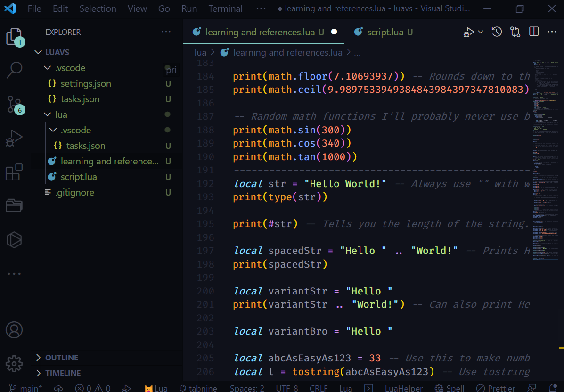Open the Go menu

pyautogui.click(x=164, y=8)
